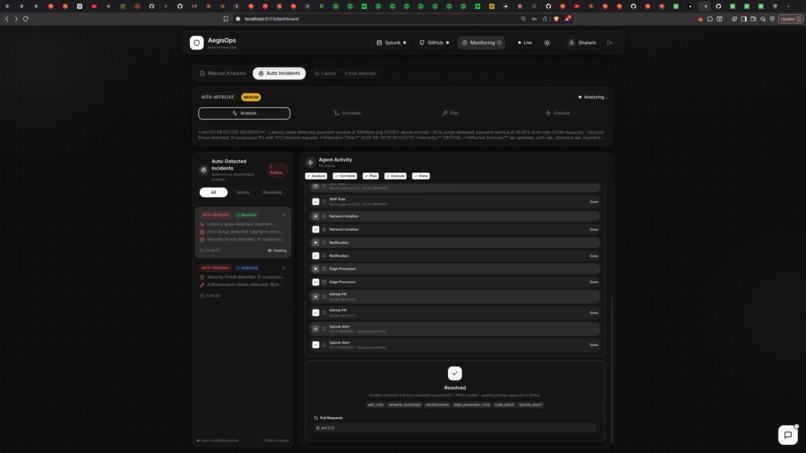Click the 'Analyzing...' status label

coord(593,97)
